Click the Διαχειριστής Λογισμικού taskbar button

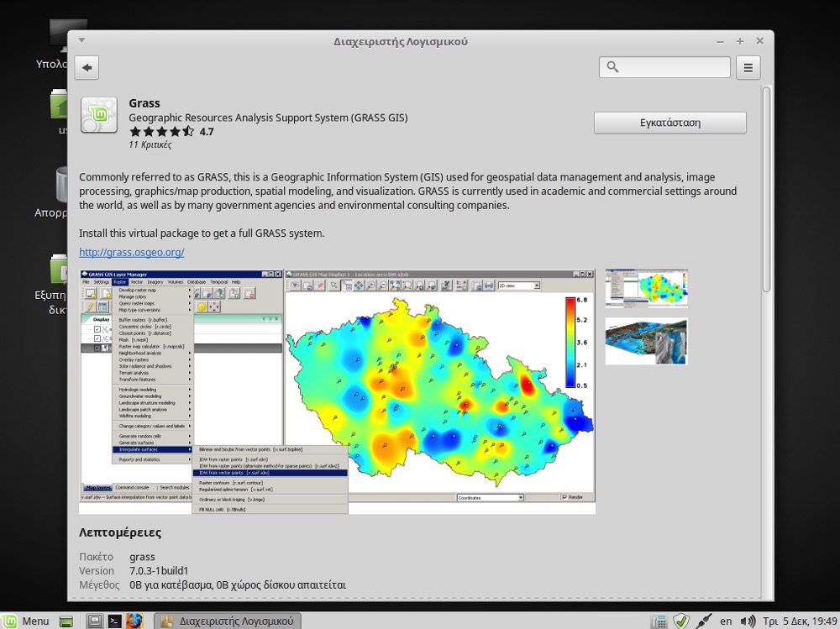tap(228, 621)
